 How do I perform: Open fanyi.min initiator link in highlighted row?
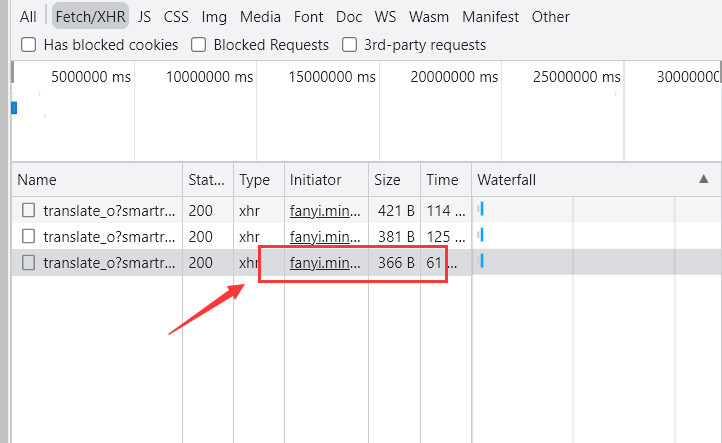[325, 263]
